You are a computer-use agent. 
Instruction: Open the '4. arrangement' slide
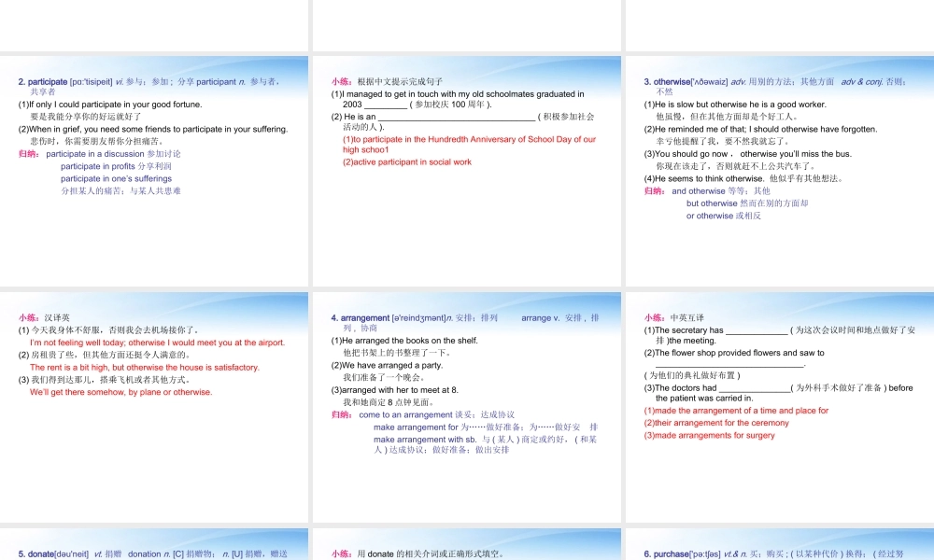pyautogui.click(x=466, y=406)
